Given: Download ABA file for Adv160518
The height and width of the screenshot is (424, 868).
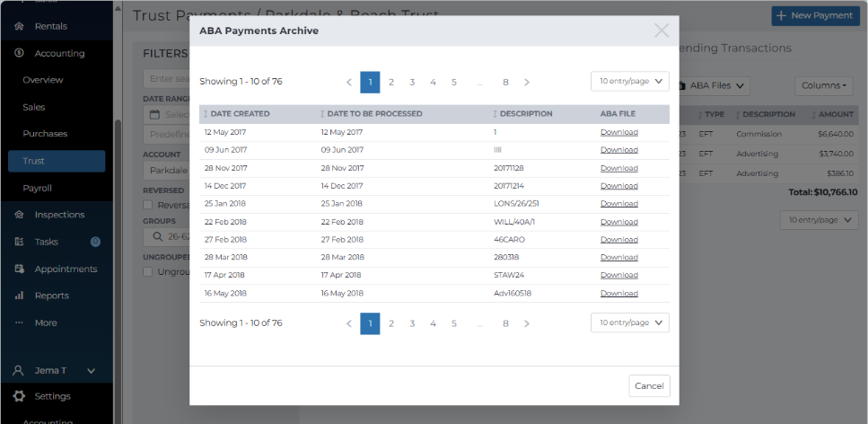Looking at the screenshot, I should (x=618, y=293).
